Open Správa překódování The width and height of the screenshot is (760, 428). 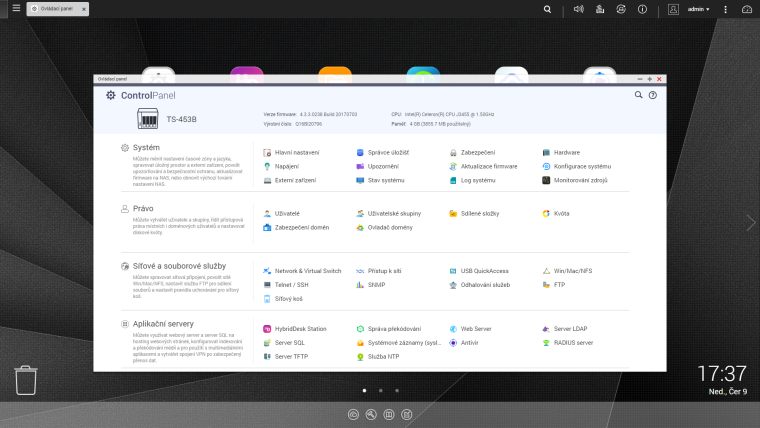click(389, 329)
